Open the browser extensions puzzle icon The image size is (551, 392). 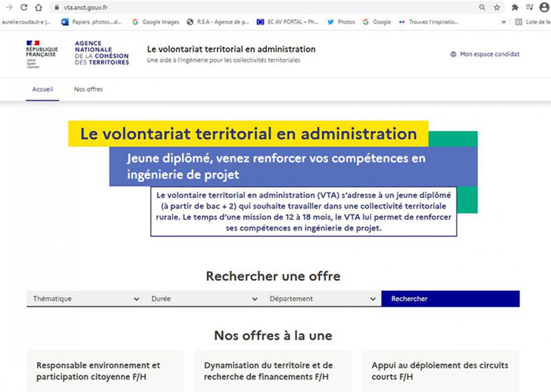pos(515,7)
